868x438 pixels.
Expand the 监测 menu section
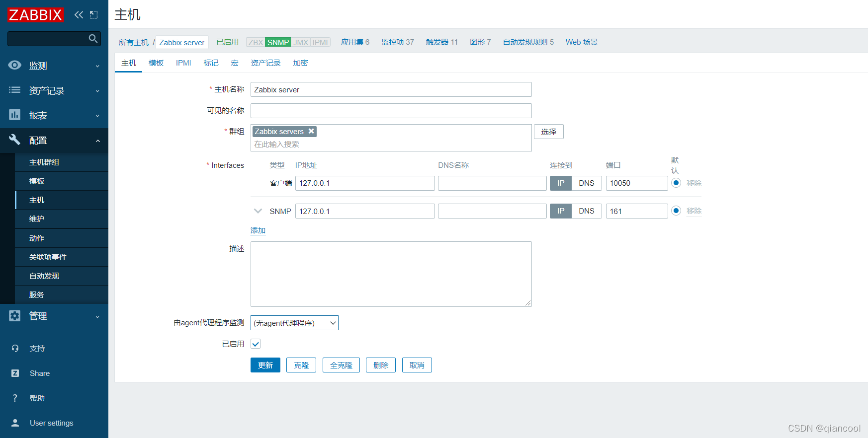click(54, 66)
